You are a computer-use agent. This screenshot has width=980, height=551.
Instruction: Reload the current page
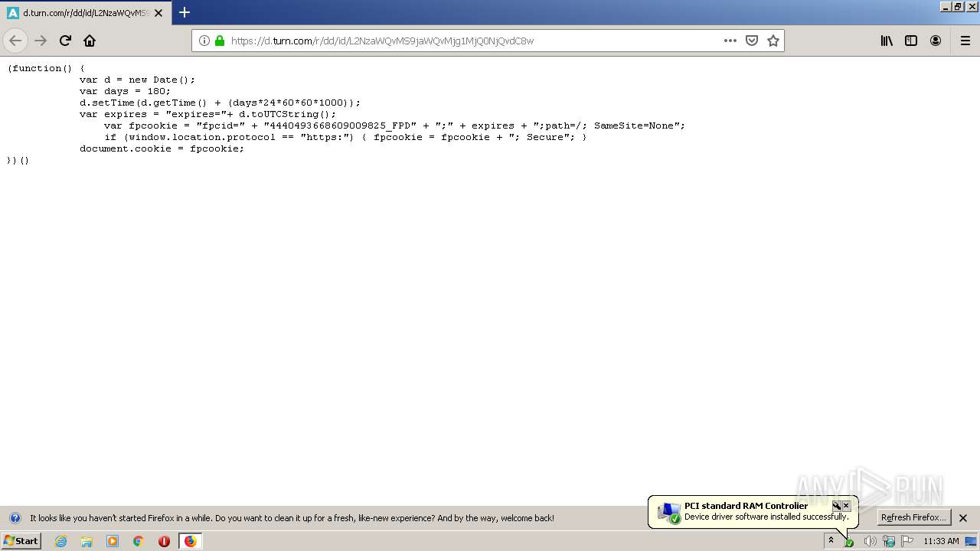(x=65, y=41)
